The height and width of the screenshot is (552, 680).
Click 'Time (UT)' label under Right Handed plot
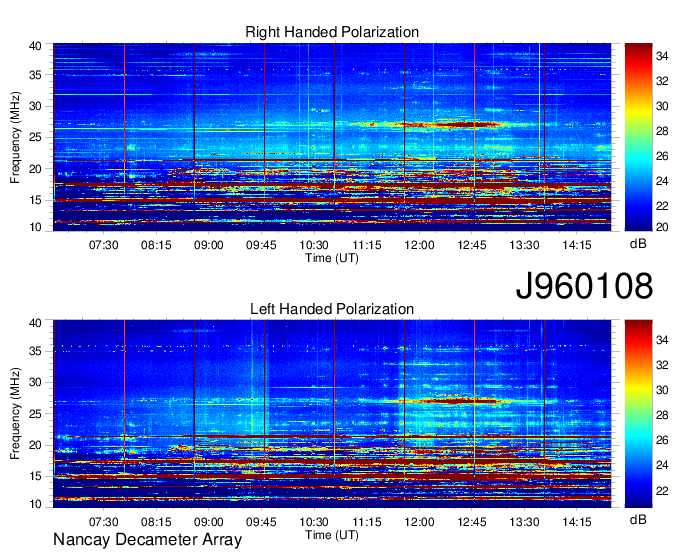pyautogui.click(x=332, y=258)
